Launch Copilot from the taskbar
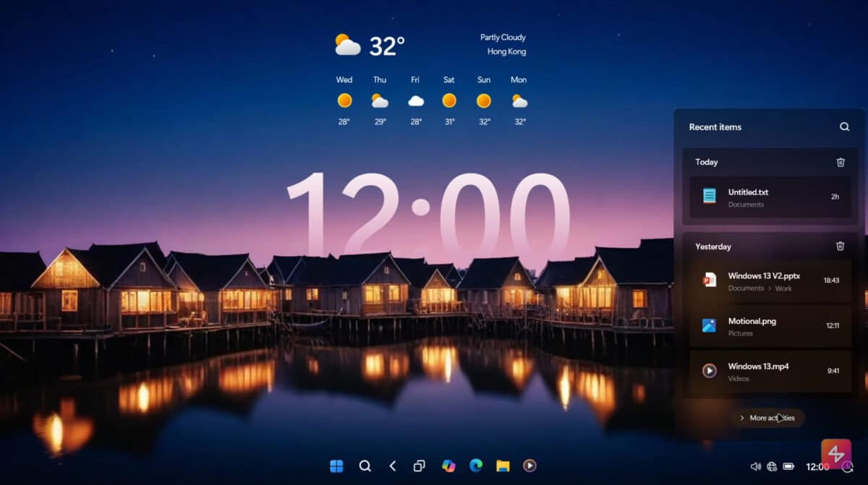Screen dimensions: 868x485 point(448,466)
